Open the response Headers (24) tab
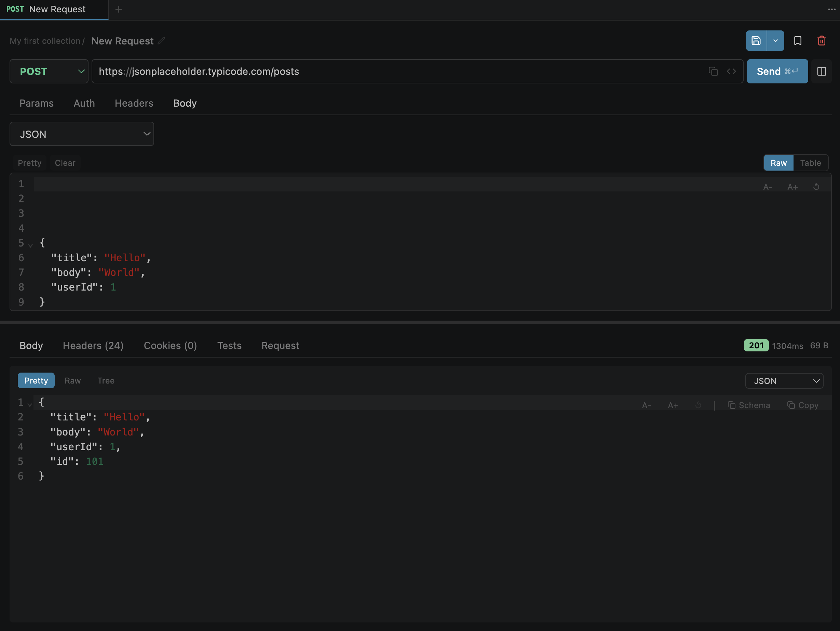This screenshot has height=631, width=840. pyautogui.click(x=93, y=346)
